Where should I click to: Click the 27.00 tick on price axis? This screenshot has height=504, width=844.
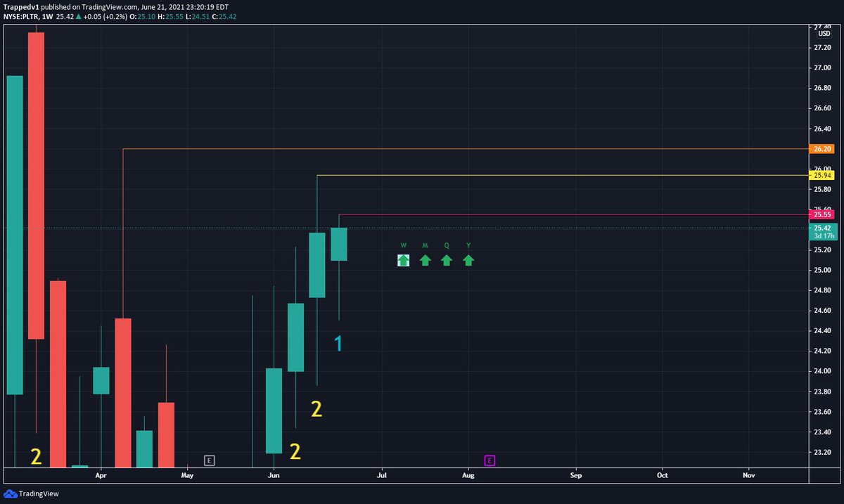pos(821,68)
